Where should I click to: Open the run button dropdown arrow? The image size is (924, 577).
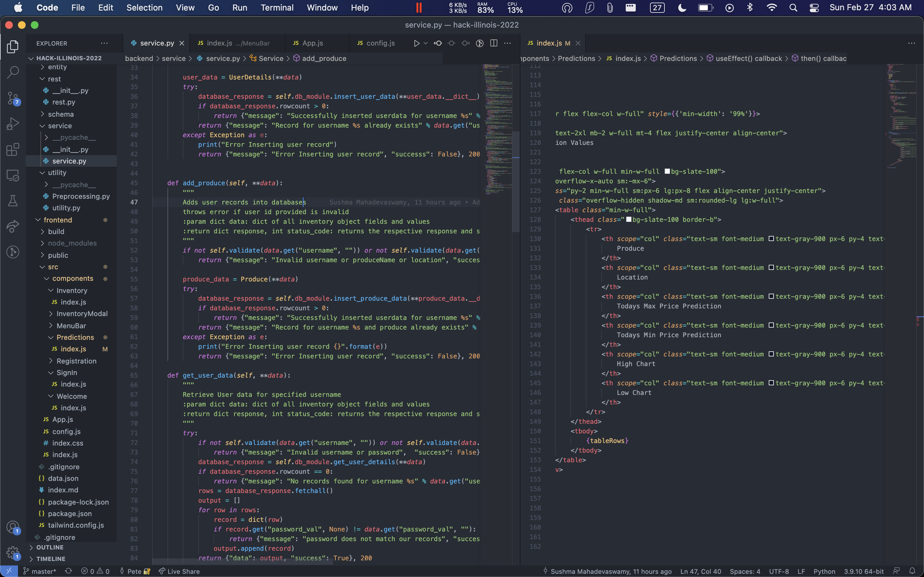coord(426,44)
